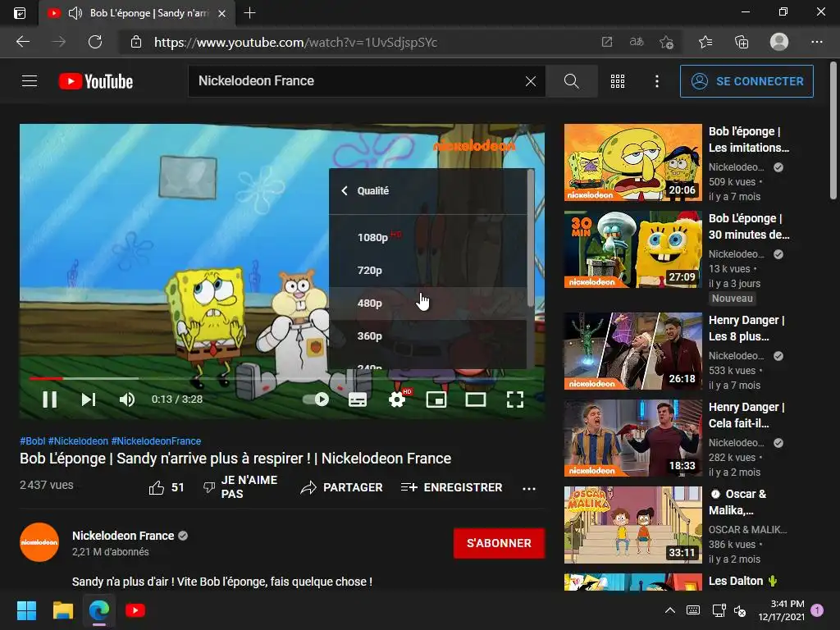Open Oscar & Malika video thumbnail
This screenshot has height=630, width=840.
pyautogui.click(x=633, y=525)
